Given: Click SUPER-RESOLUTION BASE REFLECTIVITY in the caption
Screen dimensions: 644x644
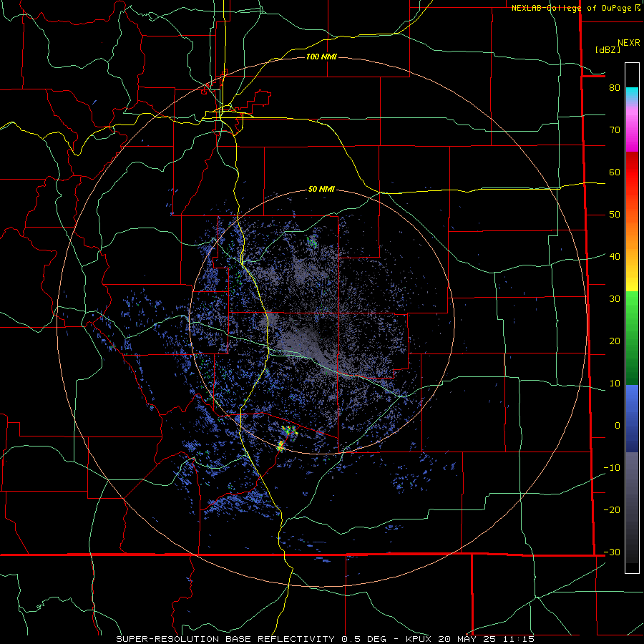Looking at the screenshot, I should tap(225, 639).
